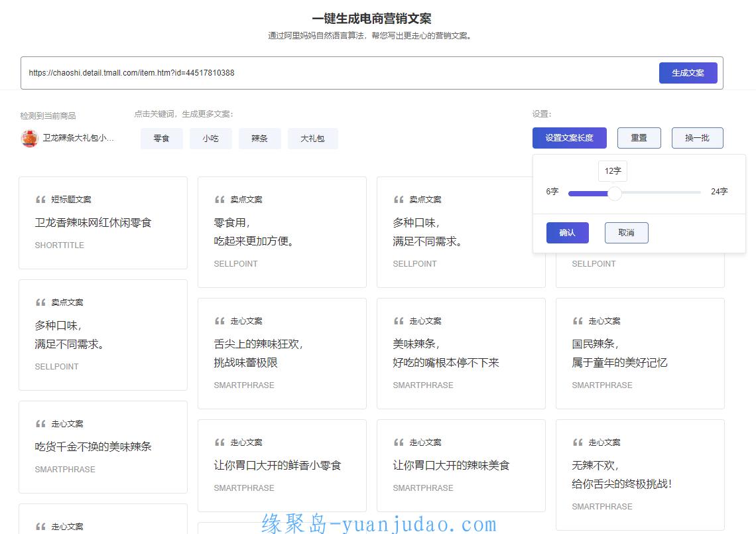Select the copy 属于童年的美好记忆
This screenshot has height=534, width=756.
(619, 362)
